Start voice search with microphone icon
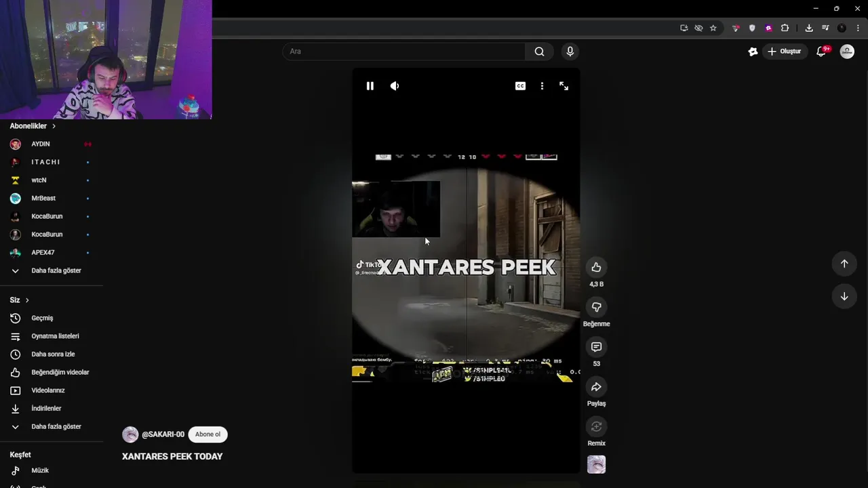 [x=570, y=52]
